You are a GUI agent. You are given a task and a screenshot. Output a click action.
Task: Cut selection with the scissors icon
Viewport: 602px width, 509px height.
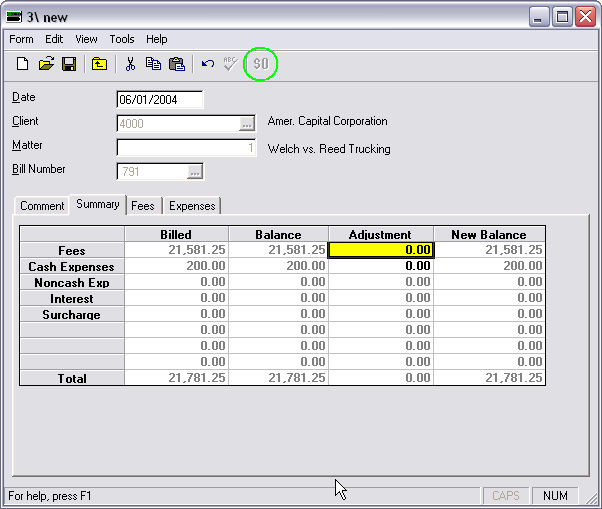(x=130, y=64)
